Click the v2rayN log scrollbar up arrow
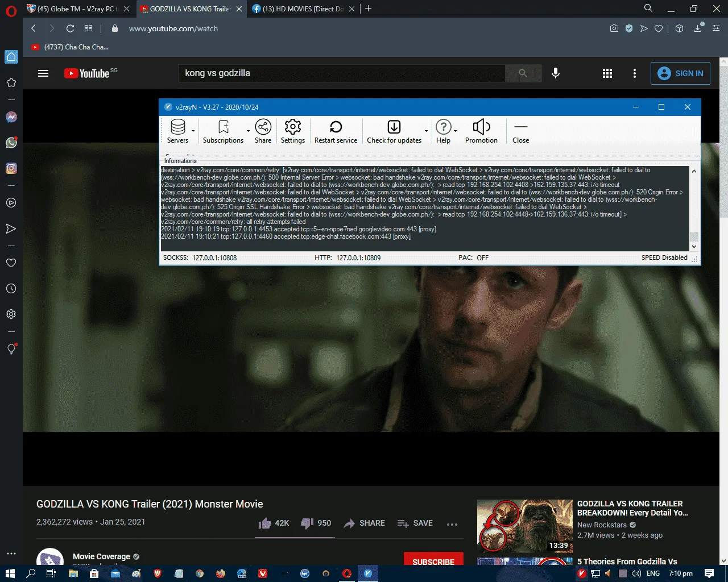This screenshot has width=728, height=582. click(694, 171)
